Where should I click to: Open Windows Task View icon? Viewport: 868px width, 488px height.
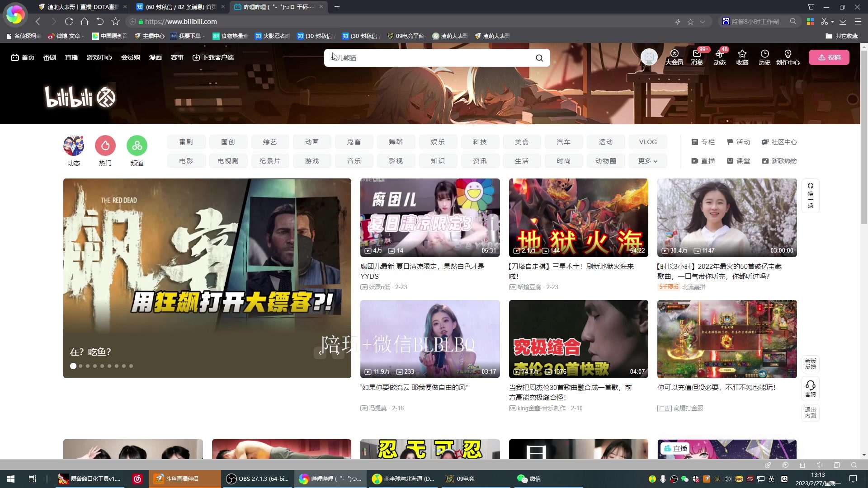coord(32,479)
